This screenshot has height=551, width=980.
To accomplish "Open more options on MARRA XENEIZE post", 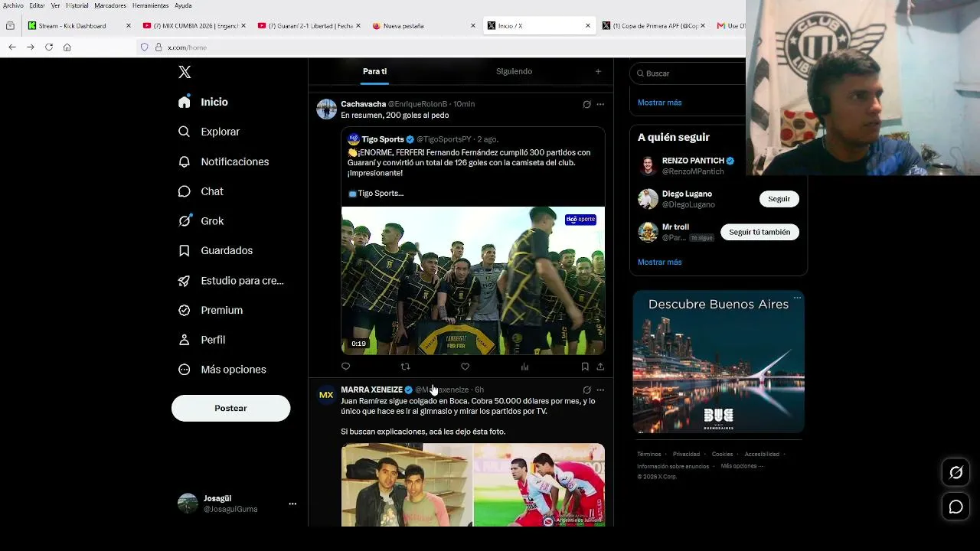I will 600,390.
